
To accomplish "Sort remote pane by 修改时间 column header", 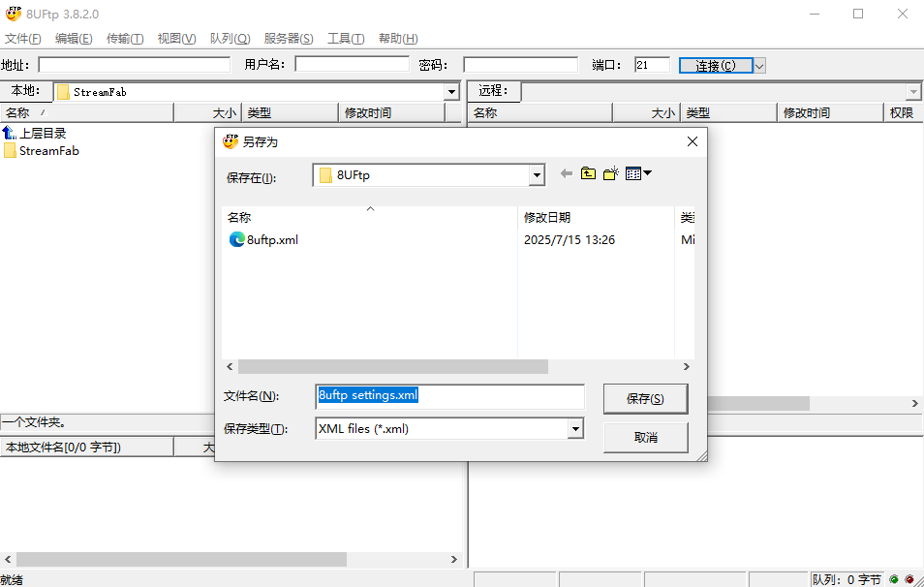I will pyautogui.click(x=830, y=112).
